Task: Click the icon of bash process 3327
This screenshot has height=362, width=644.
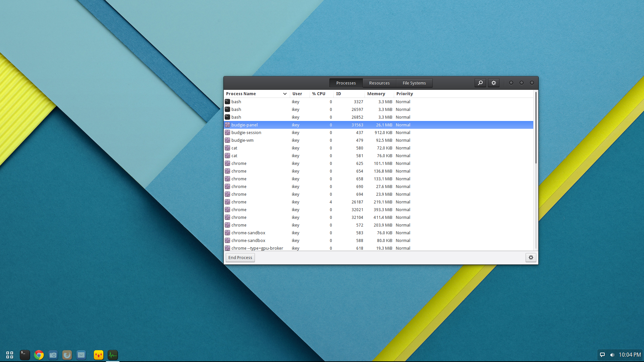Action: tap(227, 102)
